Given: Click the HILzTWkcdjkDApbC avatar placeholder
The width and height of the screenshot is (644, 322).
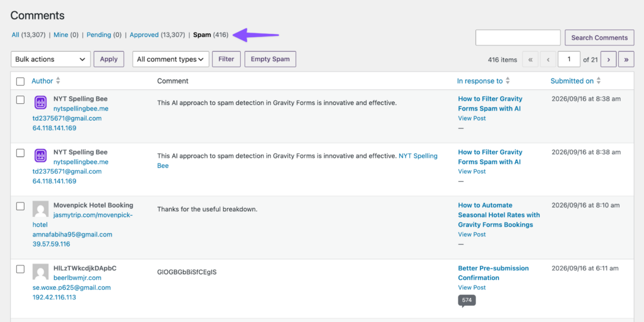Looking at the screenshot, I should [40, 272].
